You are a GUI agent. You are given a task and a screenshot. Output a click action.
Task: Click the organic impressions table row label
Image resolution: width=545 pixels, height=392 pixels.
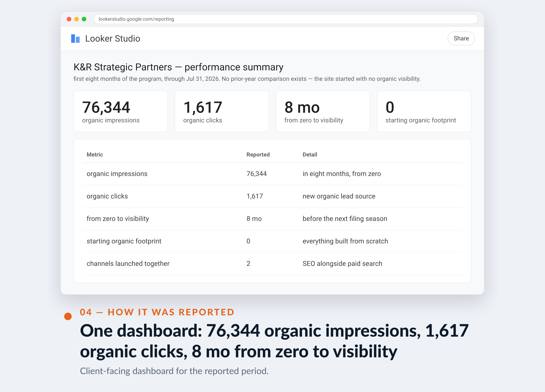(117, 174)
